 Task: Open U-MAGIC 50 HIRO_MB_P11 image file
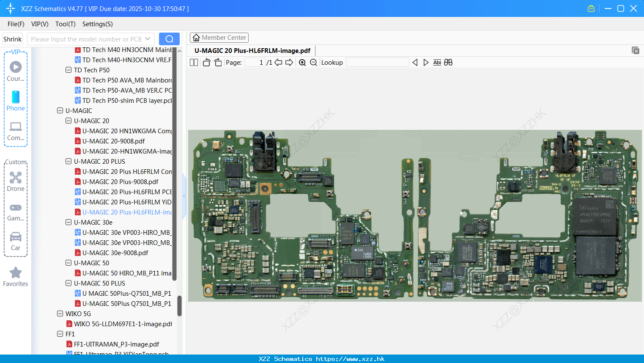pyautogui.click(x=123, y=273)
